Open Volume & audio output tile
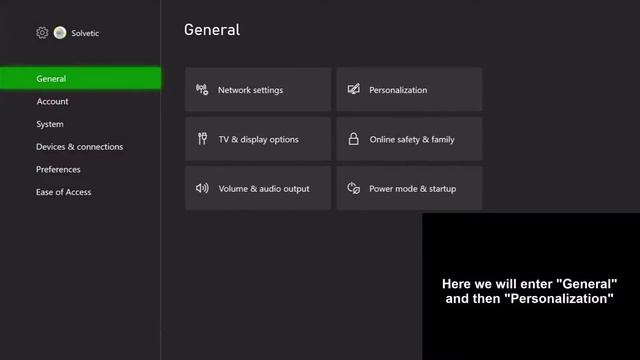Screen dimensions: 640x360 (258, 188)
